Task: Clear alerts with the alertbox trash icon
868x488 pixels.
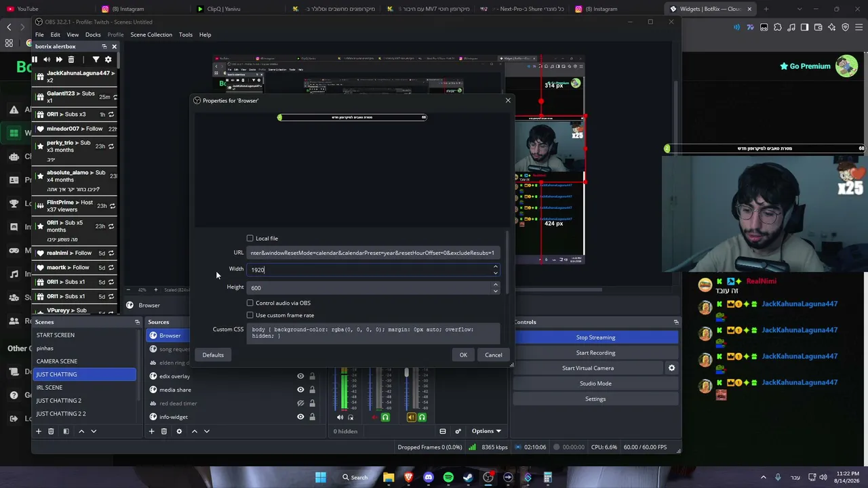Action: [x=71, y=60]
